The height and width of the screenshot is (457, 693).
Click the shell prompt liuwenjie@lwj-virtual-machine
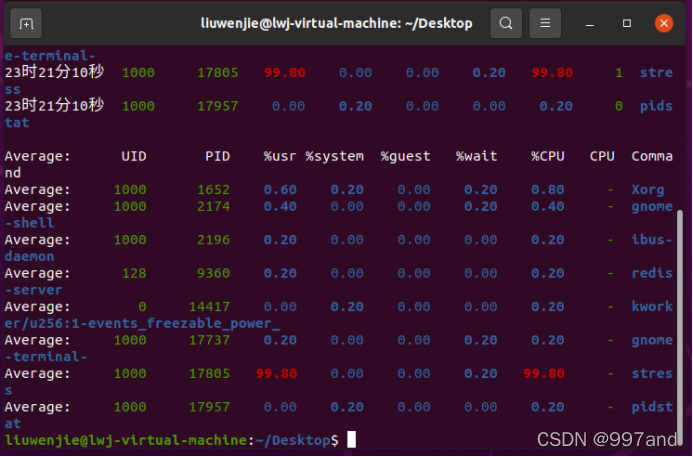126,441
